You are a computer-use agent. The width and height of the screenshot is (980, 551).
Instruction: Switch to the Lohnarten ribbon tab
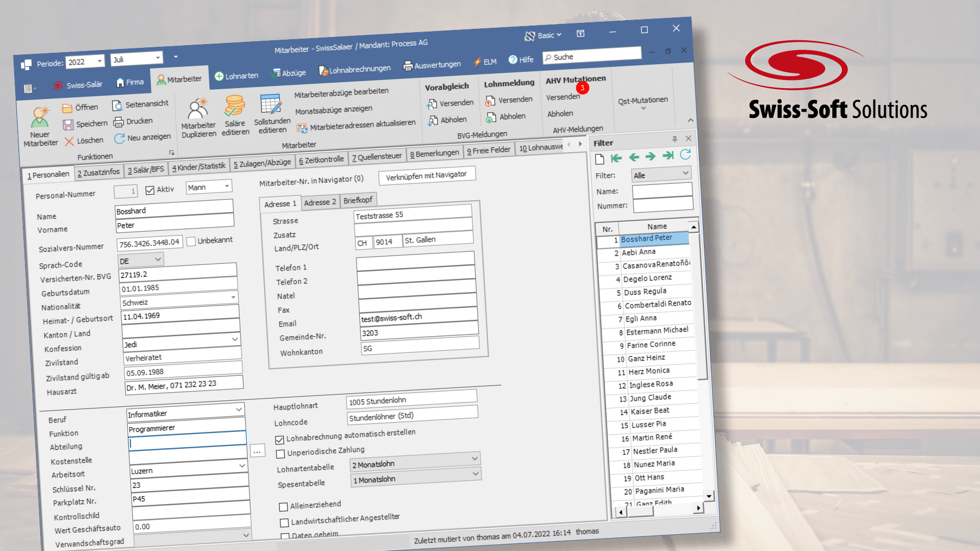coord(236,76)
